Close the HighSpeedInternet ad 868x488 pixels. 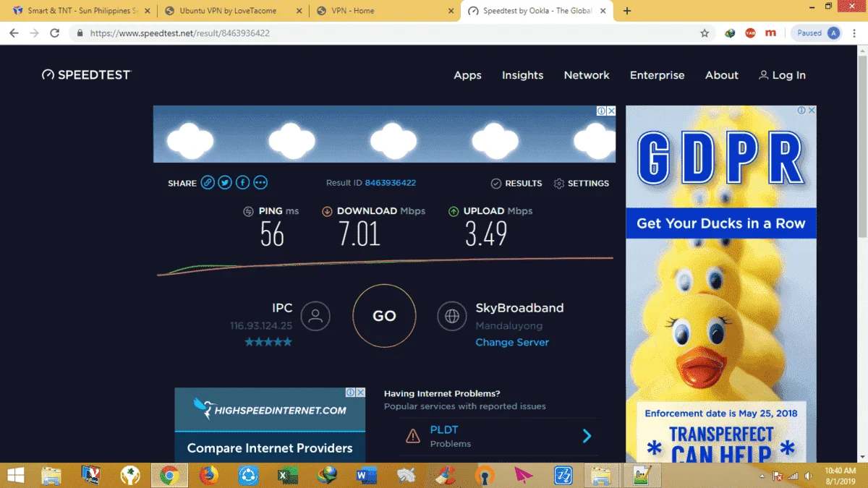(x=360, y=393)
